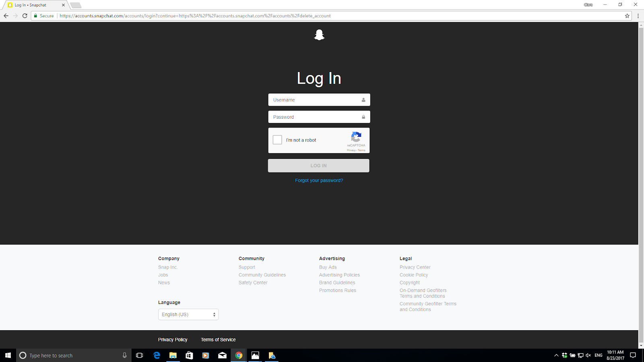Open the Terms of Service footer link
Screen dimensions: 644x362
(x=218, y=340)
